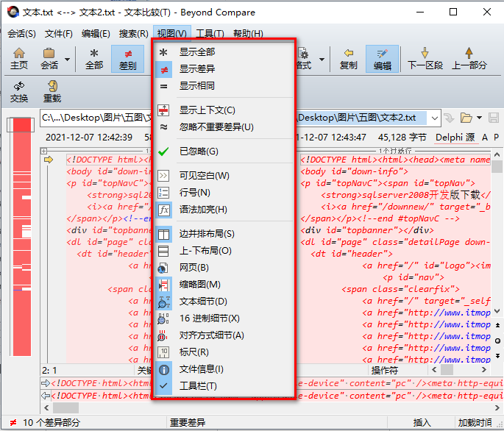
Task: Expand the 会话 toolbar dropdown arrow
Action: pos(67,60)
